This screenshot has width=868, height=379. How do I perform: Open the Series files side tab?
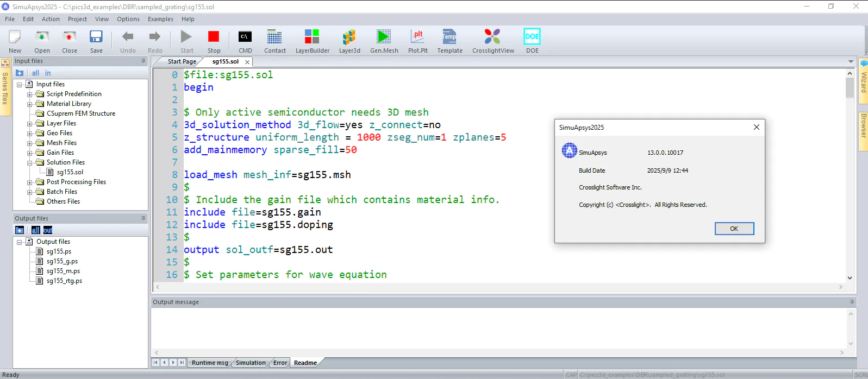(x=5, y=87)
